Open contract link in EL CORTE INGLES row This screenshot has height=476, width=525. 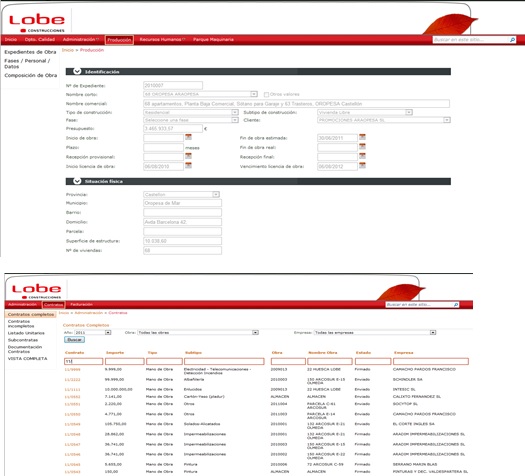(72, 424)
